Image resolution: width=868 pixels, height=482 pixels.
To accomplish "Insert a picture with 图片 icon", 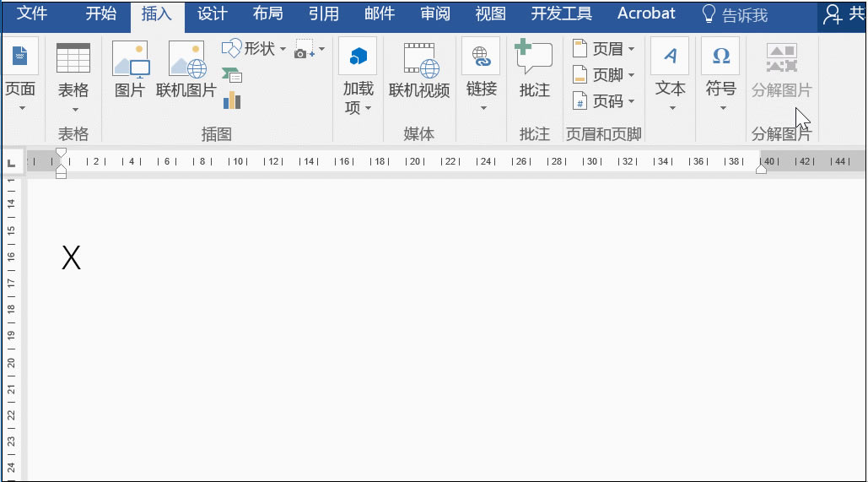I will (130, 59).
